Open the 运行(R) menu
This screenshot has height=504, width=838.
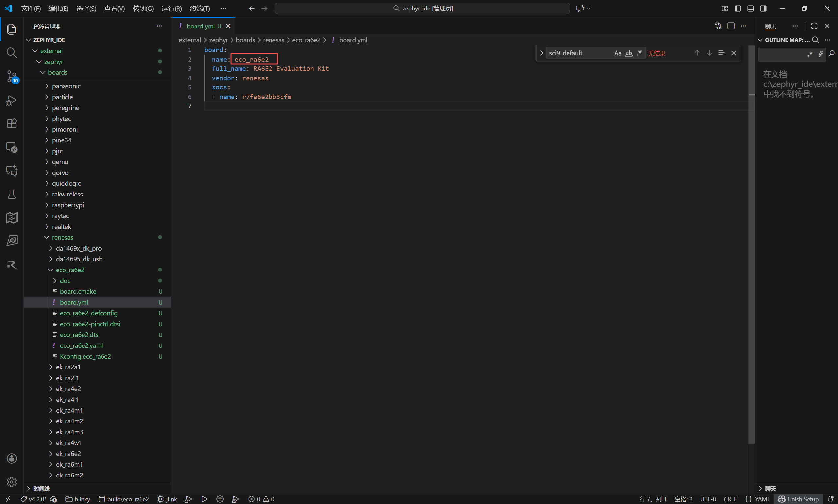tap(172, 9)
